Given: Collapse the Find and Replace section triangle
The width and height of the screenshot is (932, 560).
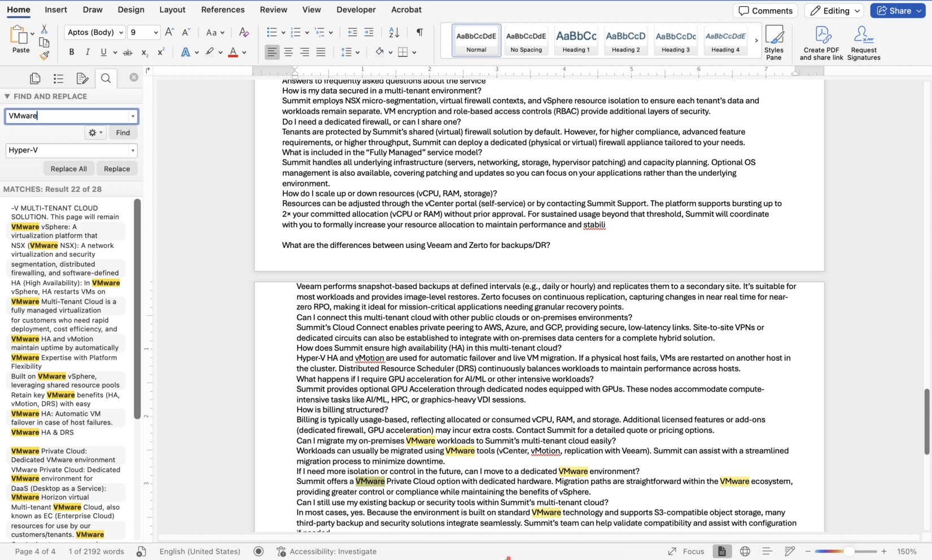Looking at the screenshot, I should tap(7, 97).
